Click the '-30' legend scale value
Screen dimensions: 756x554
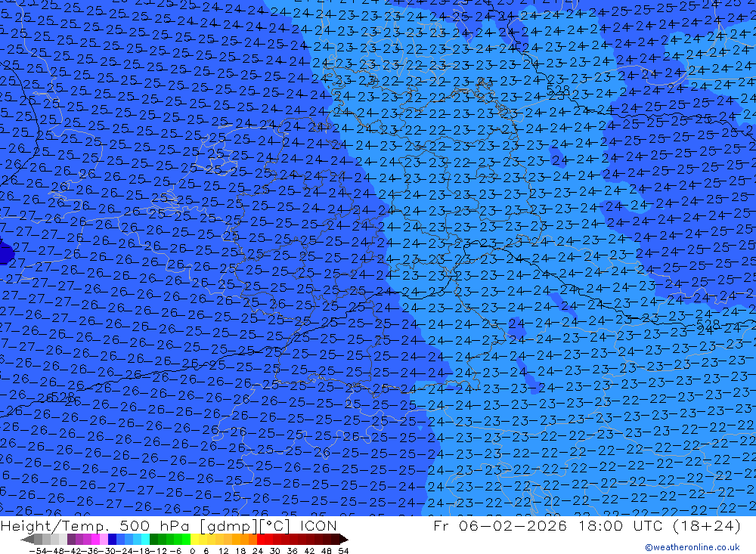[x=108, y=551]
